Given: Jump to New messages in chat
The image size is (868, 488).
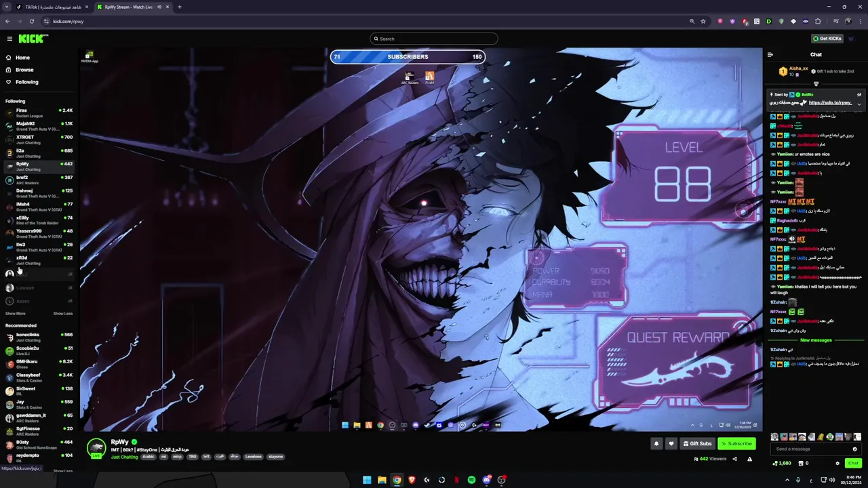Looking at the screenshot, I should click(816, 340).
